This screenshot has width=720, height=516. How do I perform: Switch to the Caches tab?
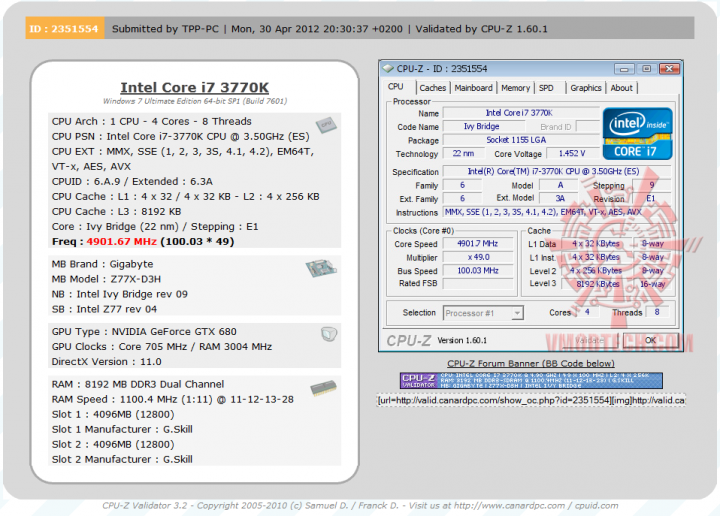click(433, 88)
